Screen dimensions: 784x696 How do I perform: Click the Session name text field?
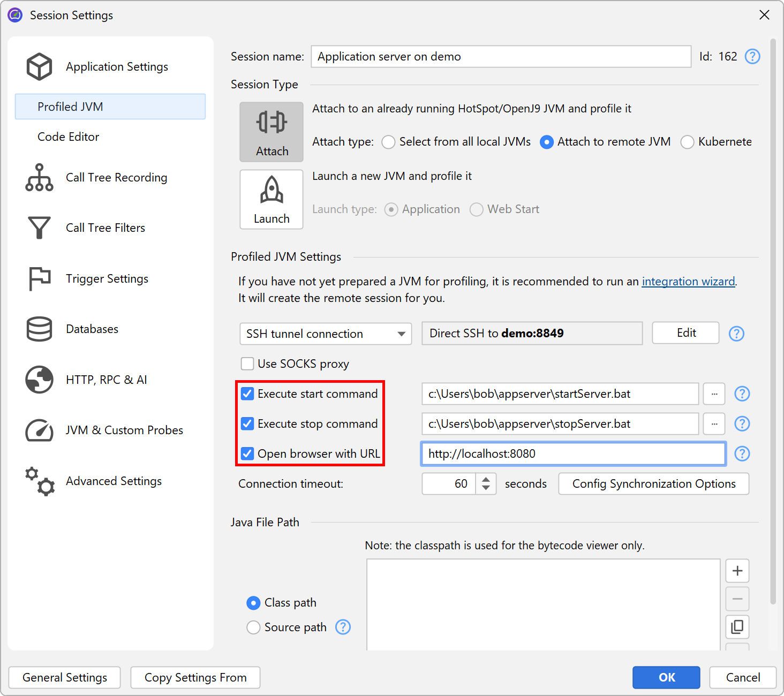coord(501,57)
